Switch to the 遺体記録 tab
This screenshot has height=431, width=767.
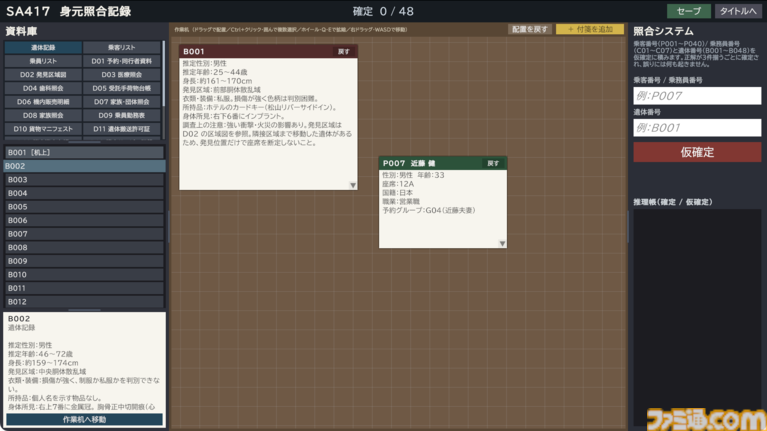click(x=43, y=47)
